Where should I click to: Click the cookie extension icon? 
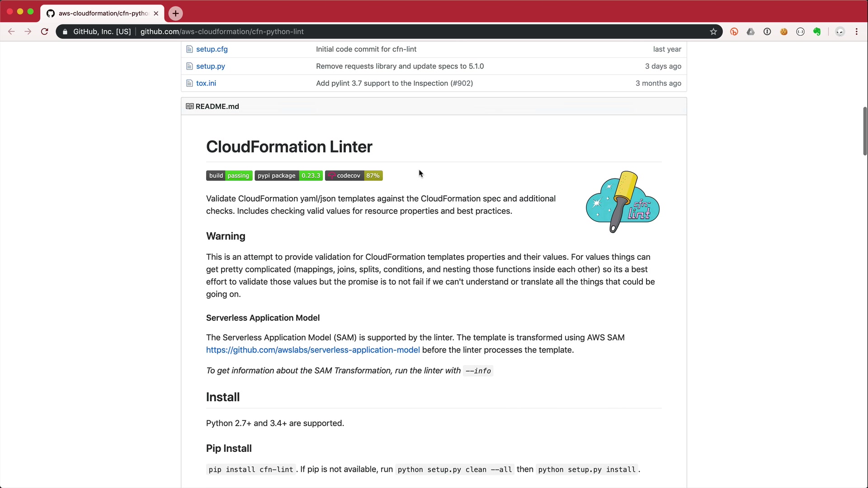click(784, 32)
